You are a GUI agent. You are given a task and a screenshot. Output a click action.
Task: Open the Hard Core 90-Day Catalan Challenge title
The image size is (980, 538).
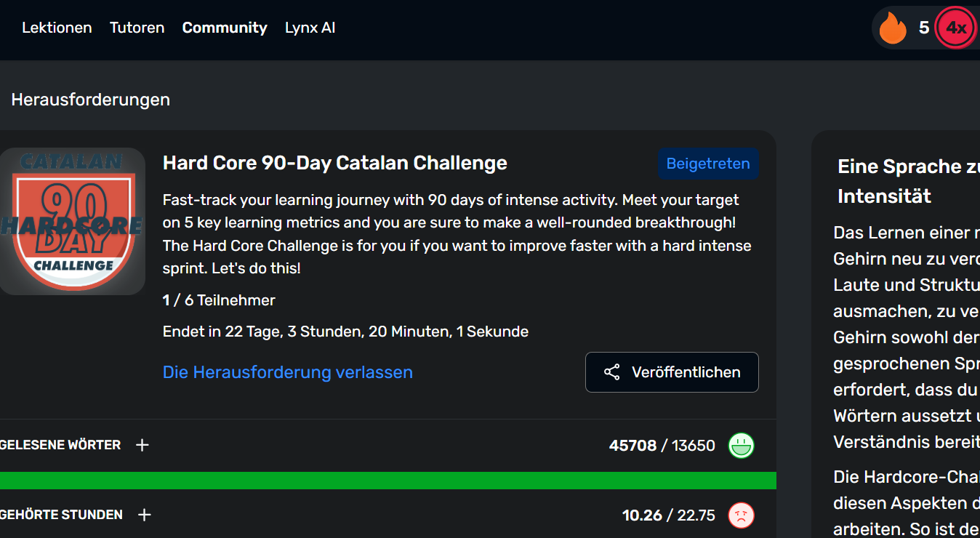click(335, 163)
